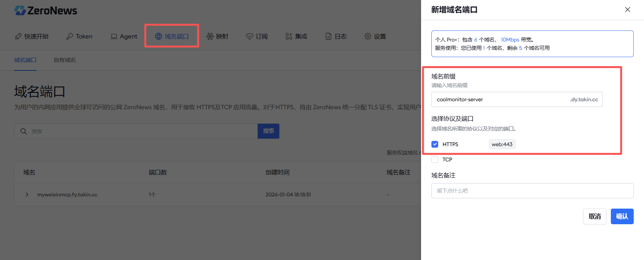Click the key icon beside Token

click(70, 37)
